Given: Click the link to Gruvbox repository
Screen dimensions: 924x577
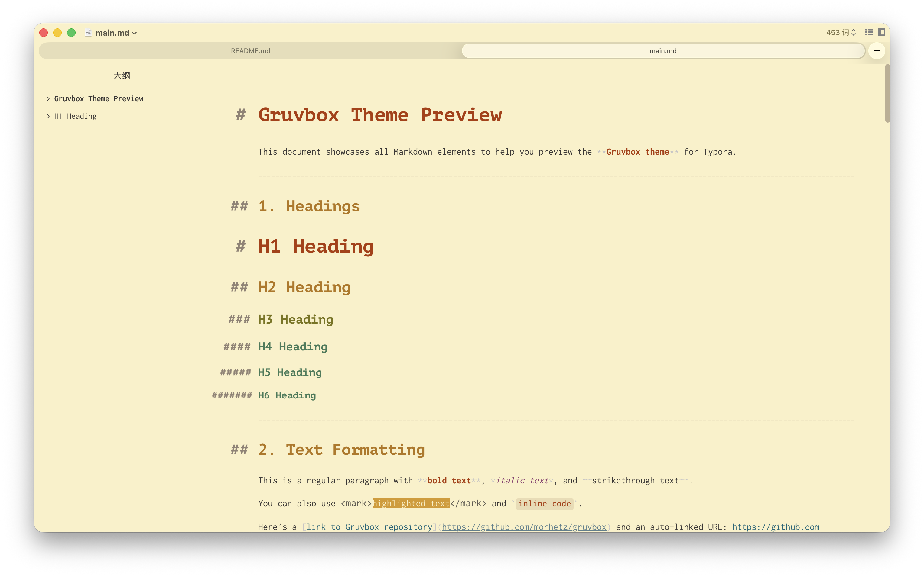Looking at the screenshot, I should [x=369, y=527].
